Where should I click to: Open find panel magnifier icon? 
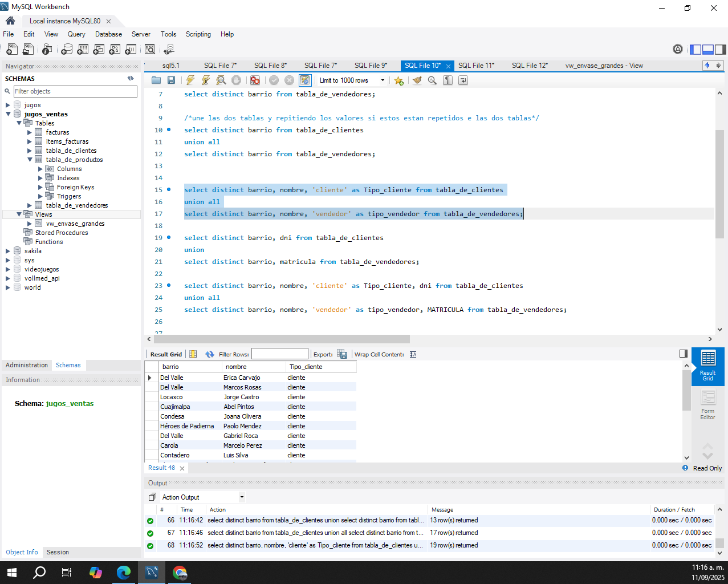click(432, 80)
